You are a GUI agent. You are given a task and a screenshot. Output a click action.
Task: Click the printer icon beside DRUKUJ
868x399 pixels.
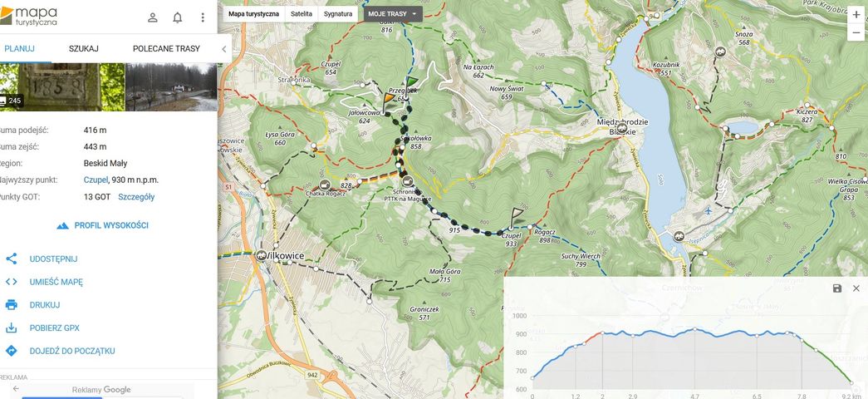(x=12, y=305)
